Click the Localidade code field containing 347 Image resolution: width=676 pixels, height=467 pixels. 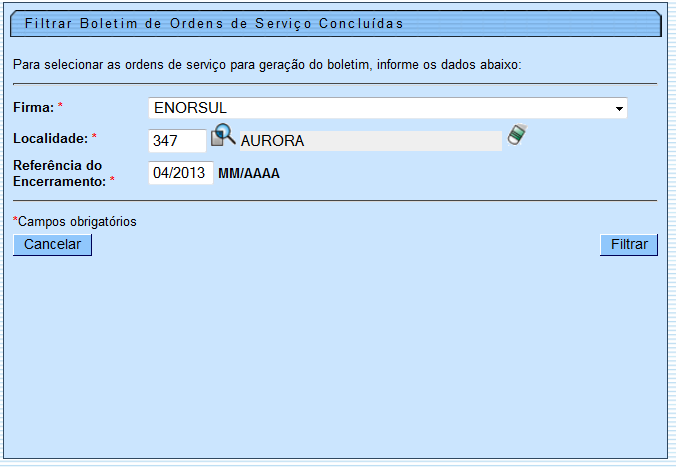177,141
